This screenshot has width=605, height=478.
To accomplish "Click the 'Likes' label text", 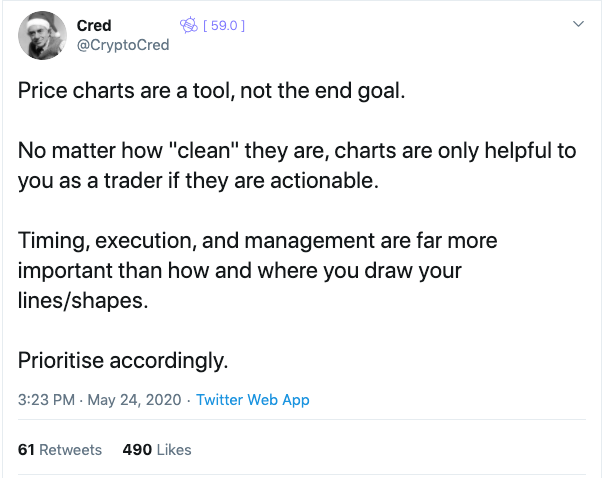I will click(174, 450).
